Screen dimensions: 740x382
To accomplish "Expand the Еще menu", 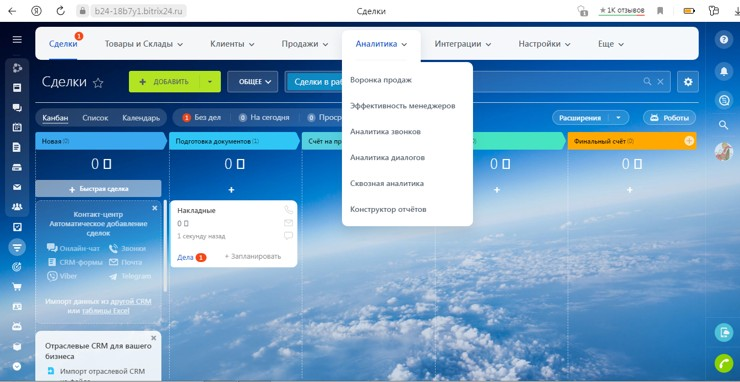I will pyautogui.click(x=611, y=44).
